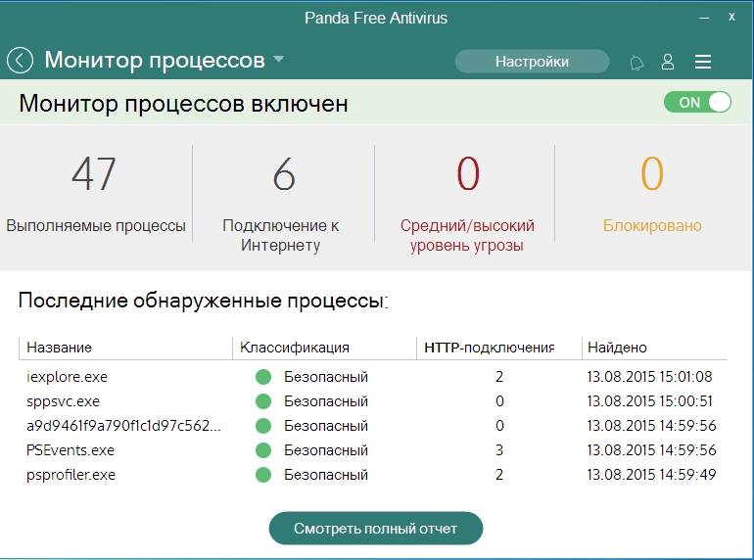Close the Panda Free Antivirus window

tap(731, 17)
